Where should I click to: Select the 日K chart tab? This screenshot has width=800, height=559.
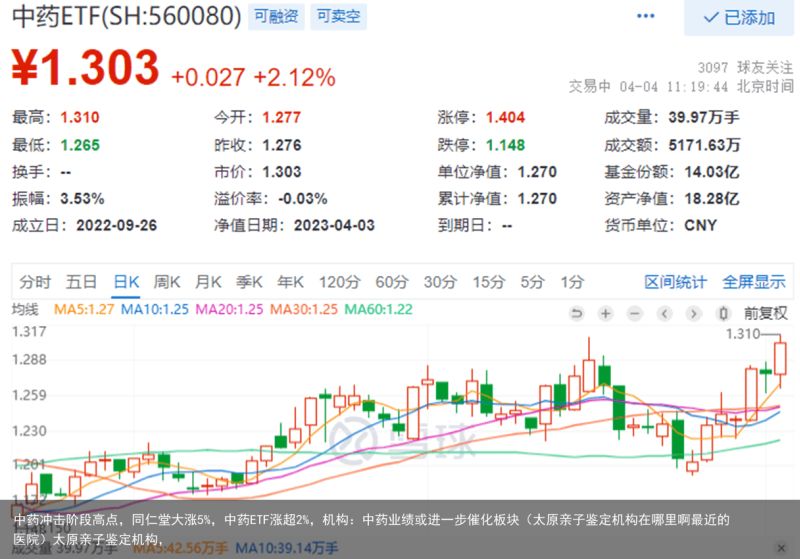(126, 282)
